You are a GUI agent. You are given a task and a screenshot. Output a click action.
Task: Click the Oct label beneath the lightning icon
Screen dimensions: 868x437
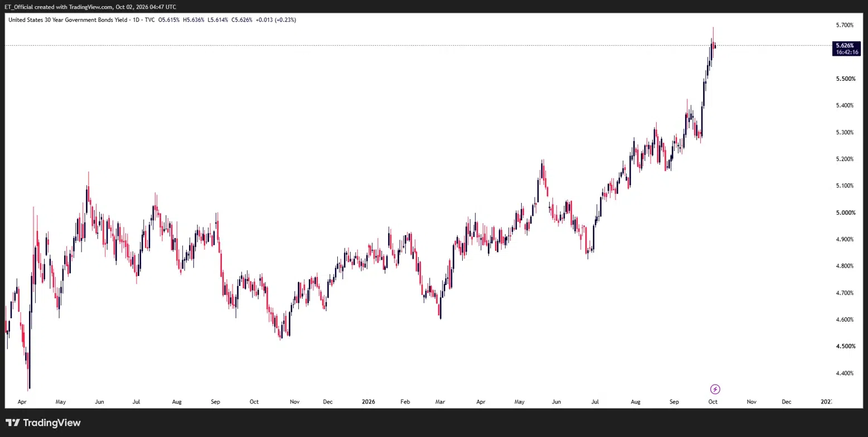coord(713,401)
